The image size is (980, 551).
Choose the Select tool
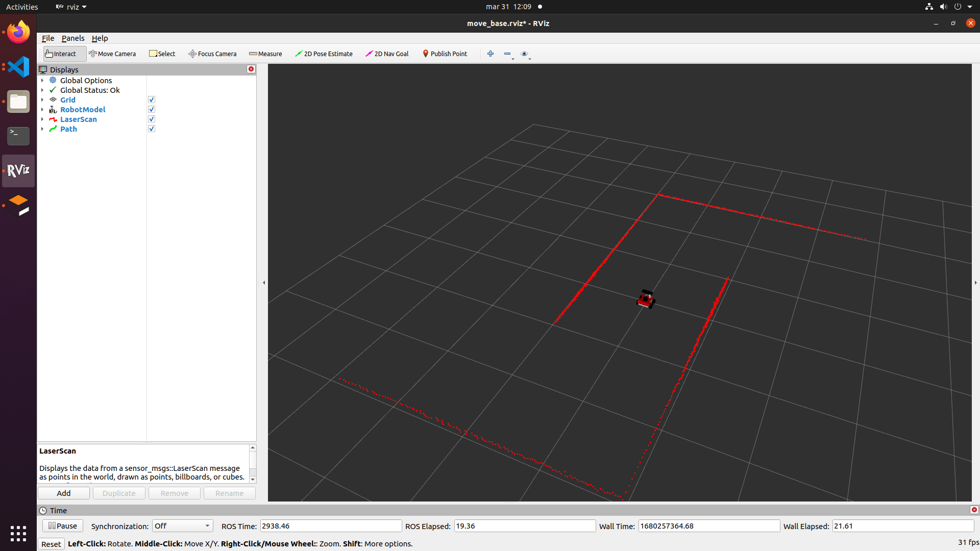pyautogui.click(x=162, y=54)
